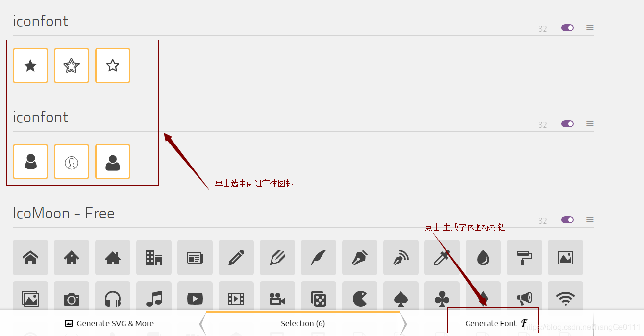644x336 pixels.
Task: Select the pencil icon in IcoMoon set
Action: 236,258
